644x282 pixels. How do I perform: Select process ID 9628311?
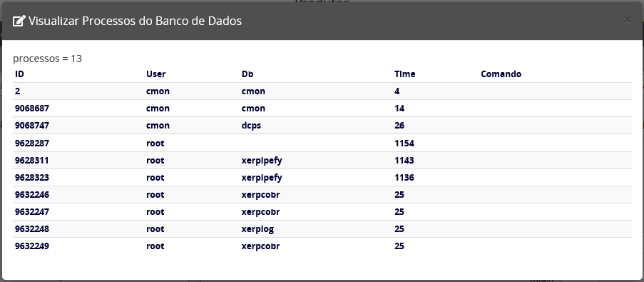click(31, 161)
